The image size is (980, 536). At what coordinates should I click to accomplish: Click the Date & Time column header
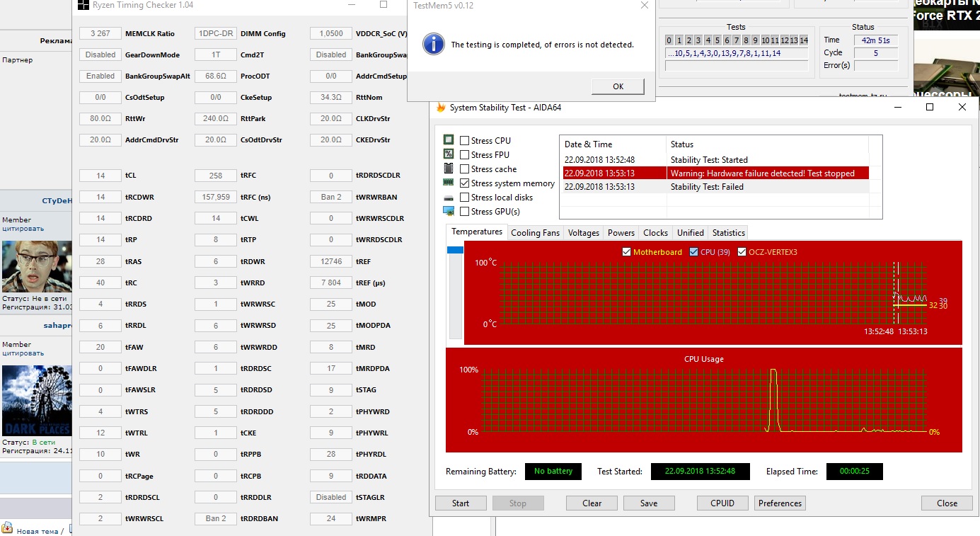613,144
